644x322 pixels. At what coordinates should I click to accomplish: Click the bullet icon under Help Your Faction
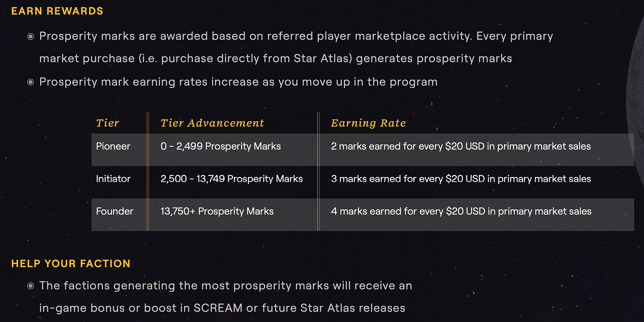31,286
